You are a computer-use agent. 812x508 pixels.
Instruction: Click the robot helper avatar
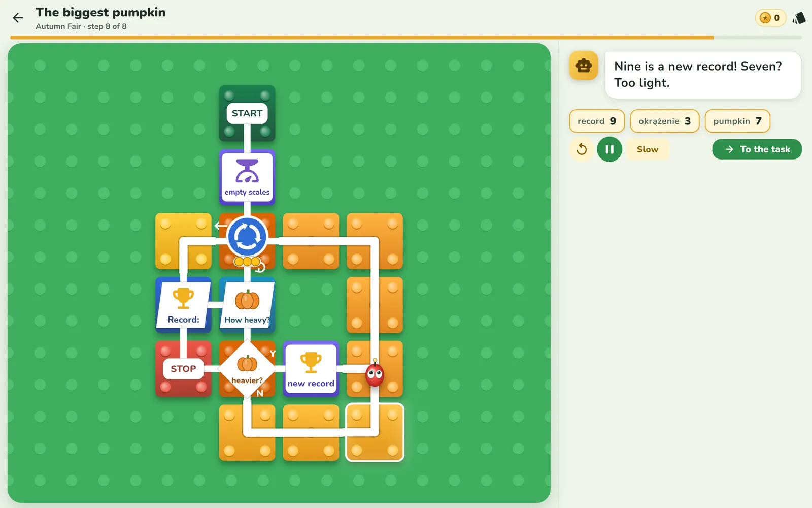tap(584, 66)
